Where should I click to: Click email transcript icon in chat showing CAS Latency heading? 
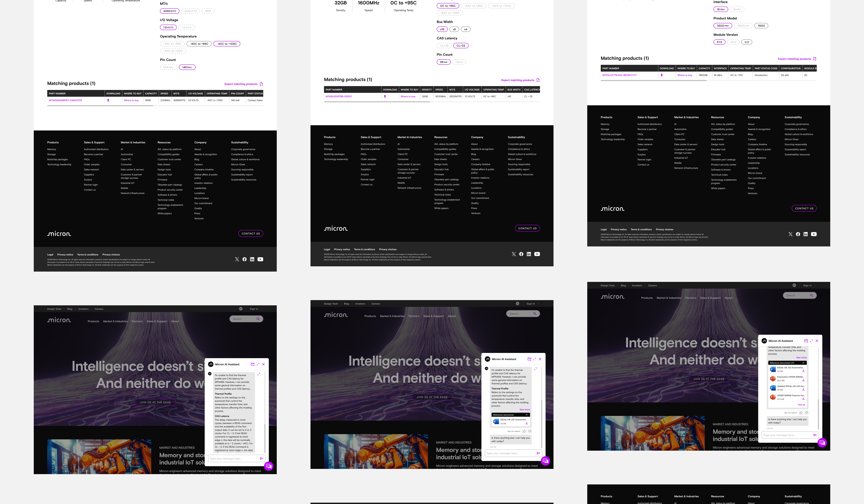pyautogui.click(x=252, y=364)
